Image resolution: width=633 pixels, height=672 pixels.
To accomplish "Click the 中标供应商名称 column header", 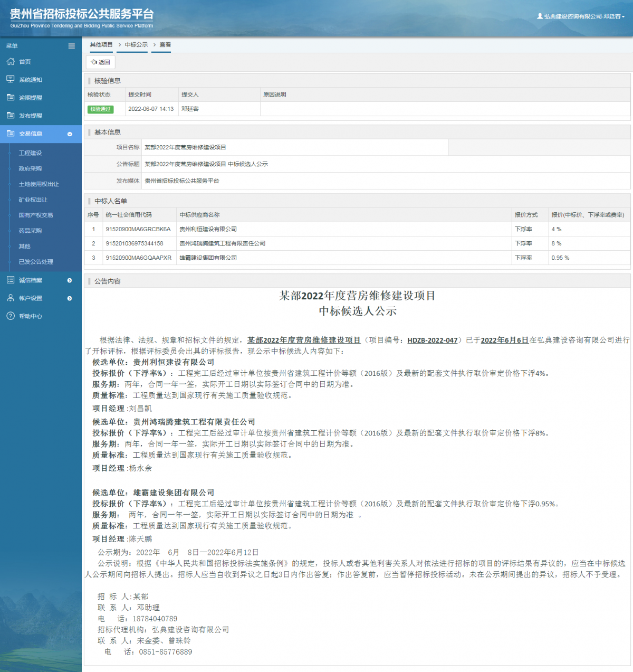I will click(199, 215).
